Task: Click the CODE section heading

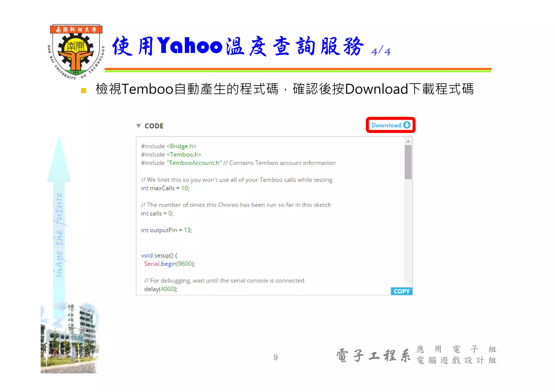Action: click(154, 126)
